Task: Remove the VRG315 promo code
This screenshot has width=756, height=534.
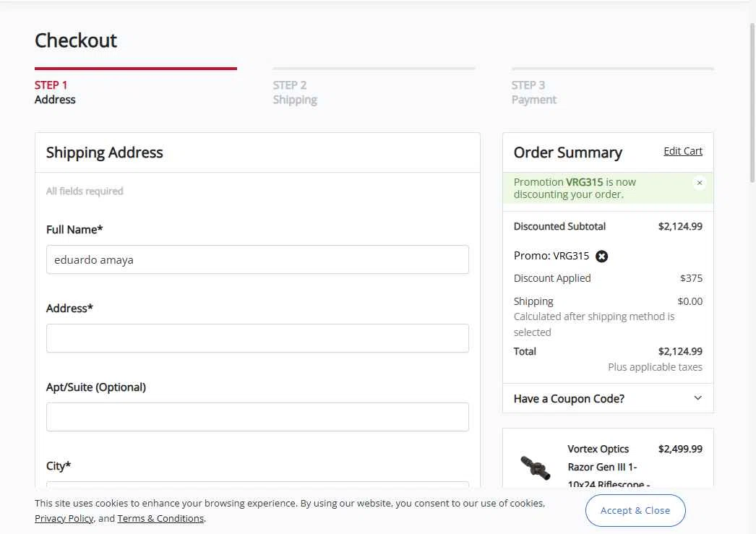Action: (601, 257)
